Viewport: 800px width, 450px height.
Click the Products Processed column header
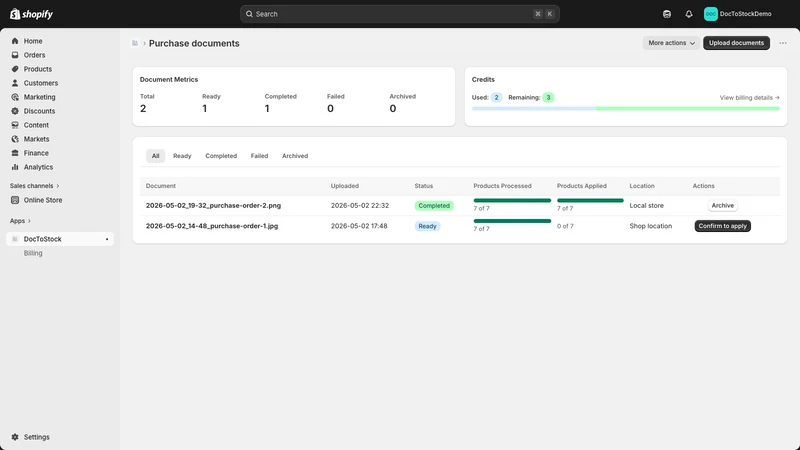502,186
